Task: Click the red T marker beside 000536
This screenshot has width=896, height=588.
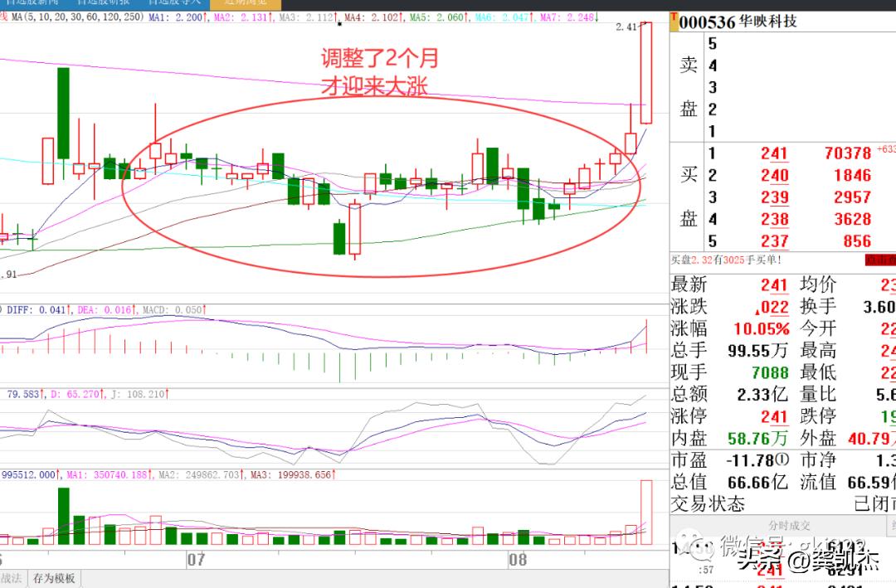Action: 674,20
